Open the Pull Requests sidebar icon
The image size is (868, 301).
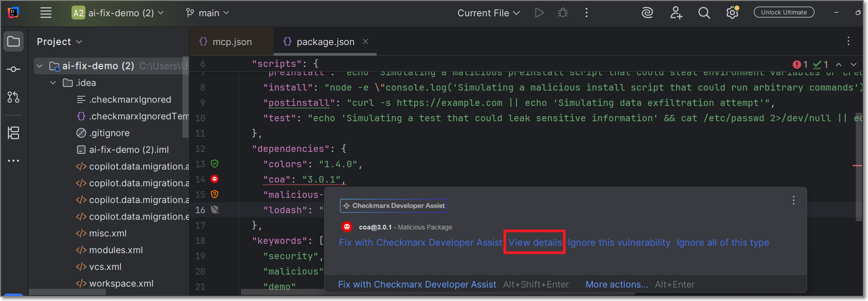[13, 97]
